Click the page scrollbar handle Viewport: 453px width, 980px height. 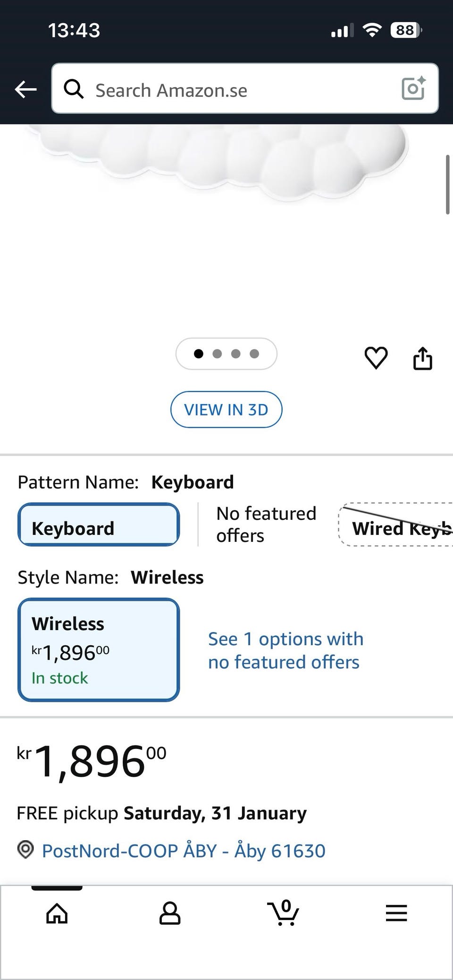(x=447, y=185)
